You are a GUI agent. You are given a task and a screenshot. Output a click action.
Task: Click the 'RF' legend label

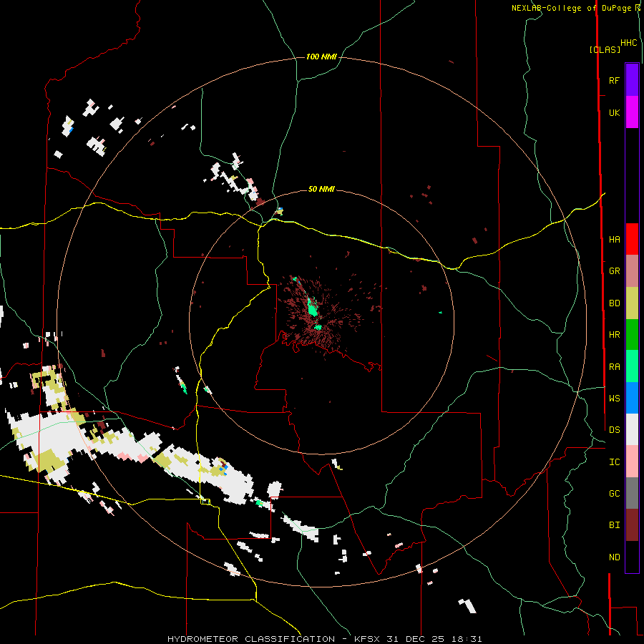[x=614, y=81]
